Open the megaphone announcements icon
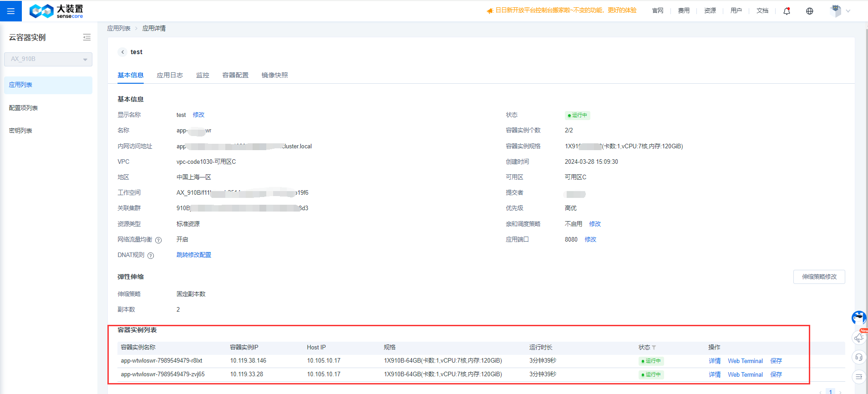 pos(858,338)
